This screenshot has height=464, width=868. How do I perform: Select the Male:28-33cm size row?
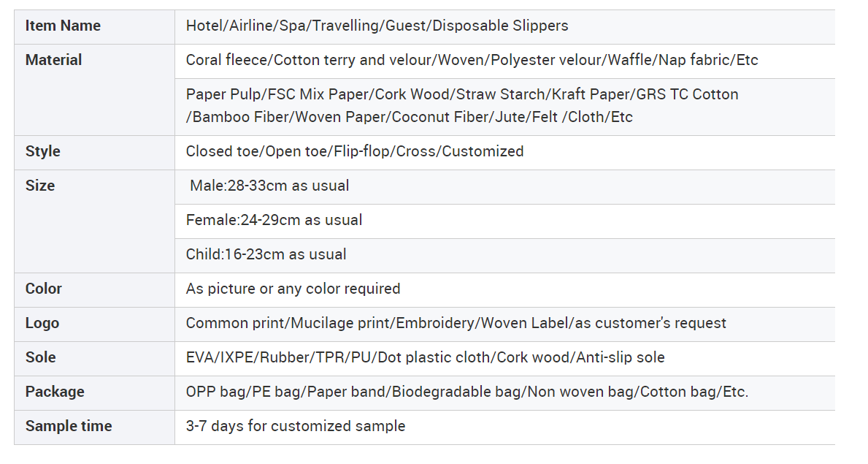click(x=505, y=187)
